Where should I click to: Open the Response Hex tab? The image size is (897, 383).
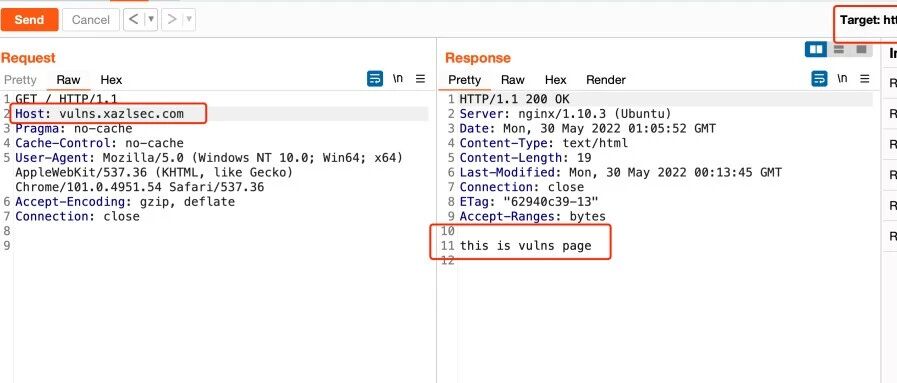tap(555, 79)
